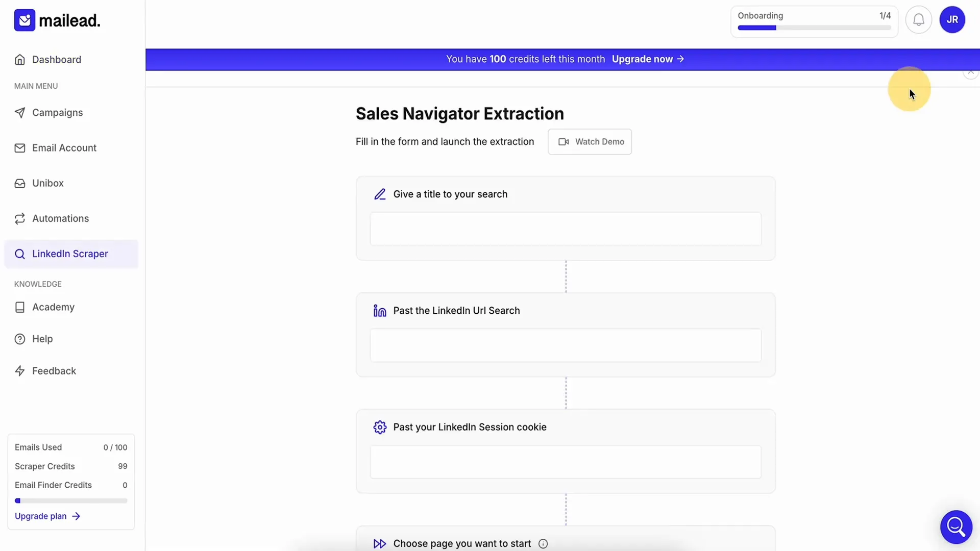Select LinkedIn Scraper menu item
Image resolution: width=980 pixels, height=551 pixels.
pos(70,254)
